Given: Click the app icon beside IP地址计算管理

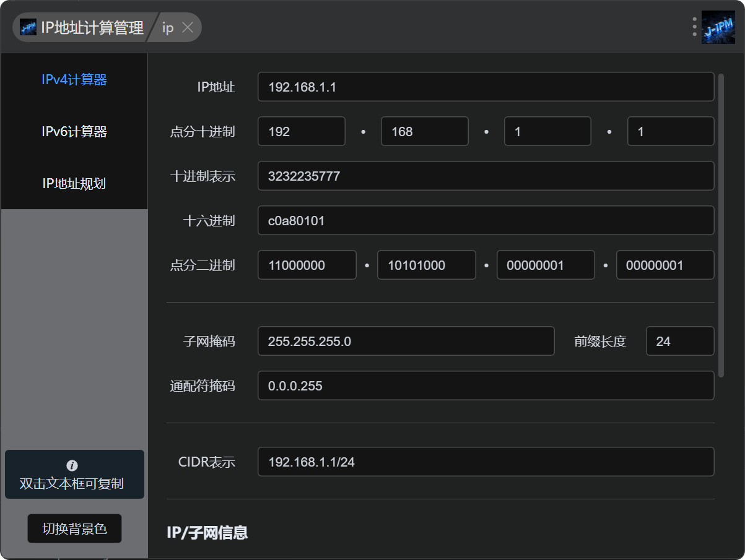Looking at the screenshot, I should (28, 27).
